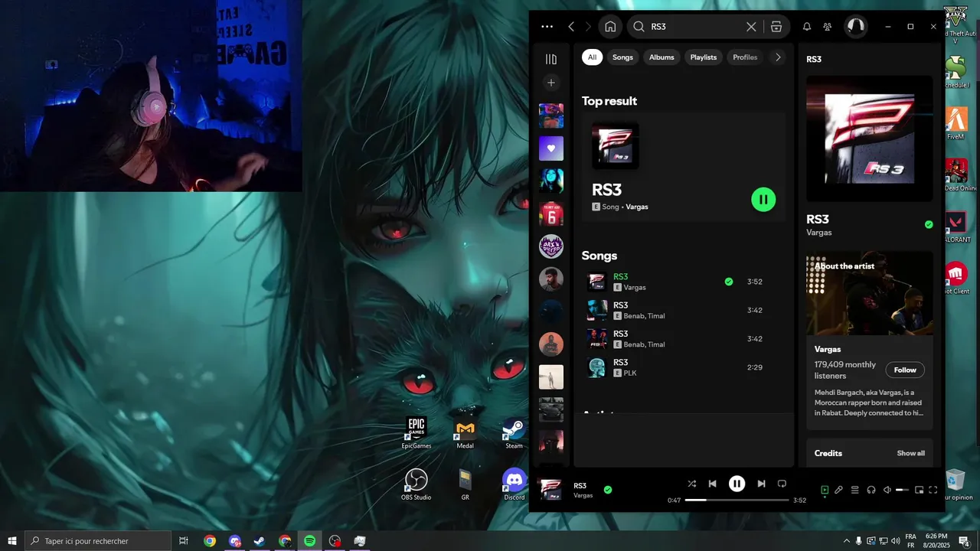This screenshot has width=980, height=551.
Task: Open Spotify's three-dots main menu
Action: tap(547, 27)
